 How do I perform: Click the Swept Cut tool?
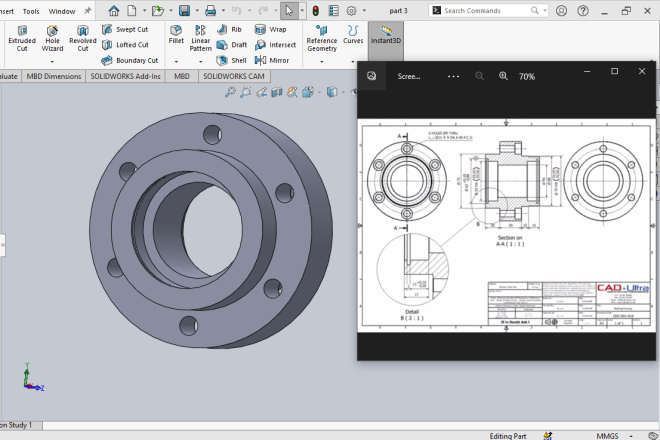(x=125, y=30)
